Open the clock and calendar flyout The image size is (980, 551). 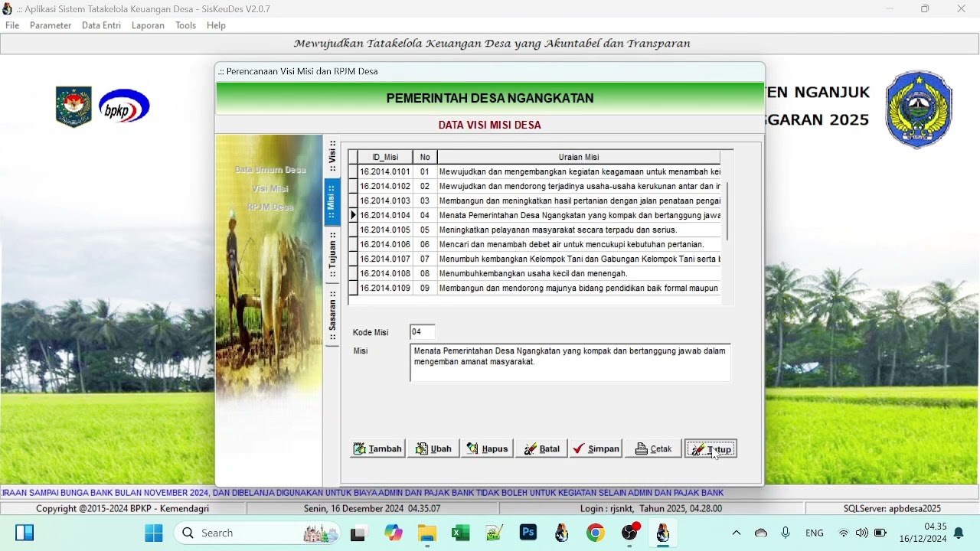(x=923, y=533)
